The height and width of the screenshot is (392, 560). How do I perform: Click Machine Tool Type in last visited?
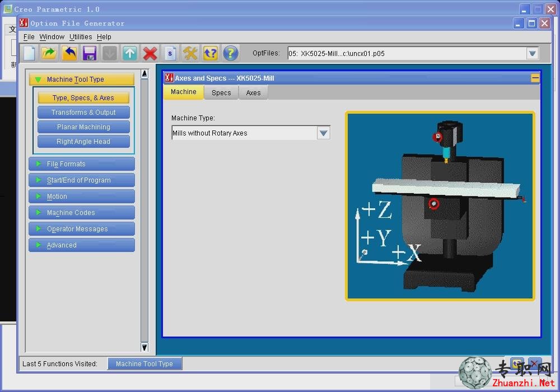point(144,363)
